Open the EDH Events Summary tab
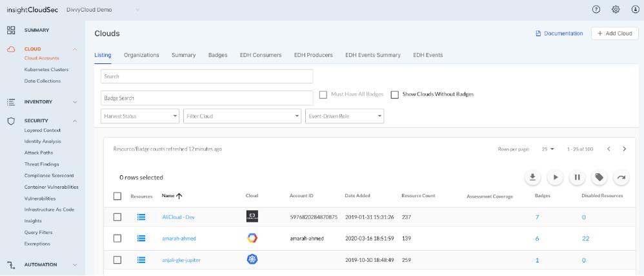The width and height of the screenshot is (644, 276). tap(373, 55)
